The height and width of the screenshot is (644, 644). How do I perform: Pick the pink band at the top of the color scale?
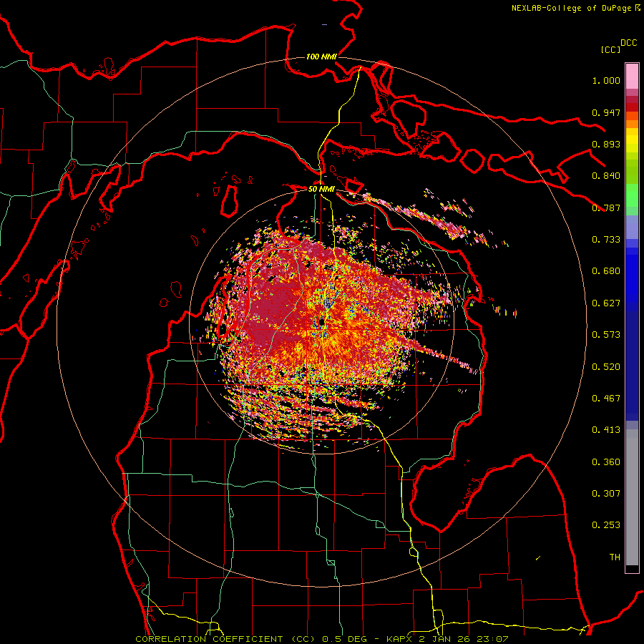point(632,77)
